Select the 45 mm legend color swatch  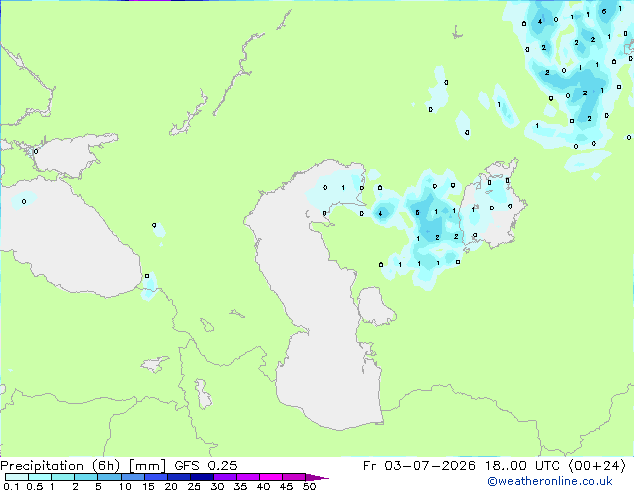pos(294,477)
